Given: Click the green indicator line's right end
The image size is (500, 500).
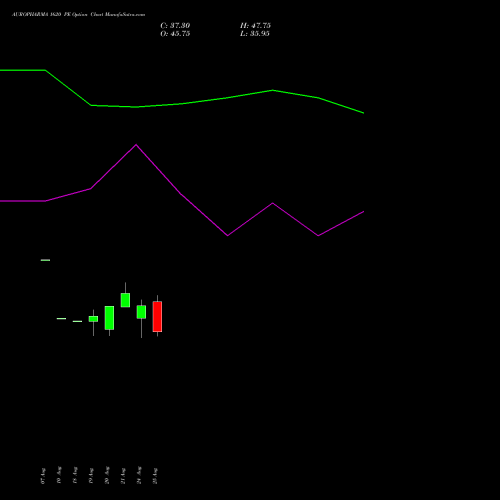Looking at the screenshot, I should (363, 113).
